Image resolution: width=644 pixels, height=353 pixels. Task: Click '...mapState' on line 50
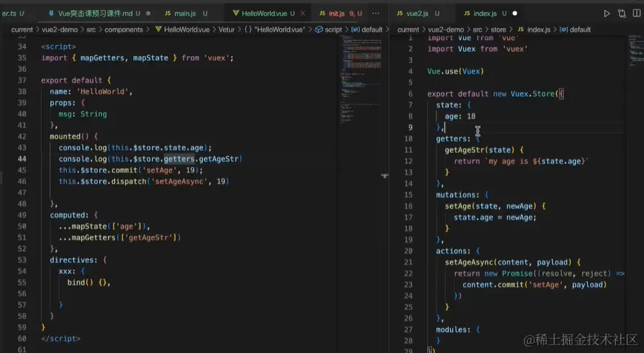coord(83,226)
